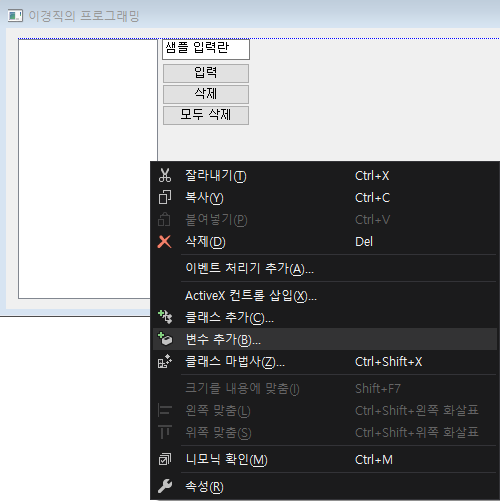Choose ActiveX 컨트롤 삽입(X)...
The height and width of the screenshot is (501, 500).
(x=325, y=295)
